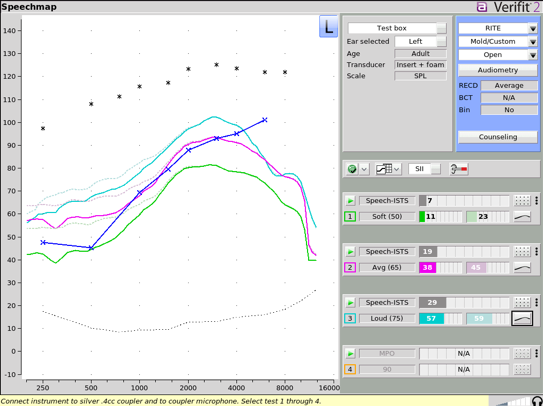Open three-dot menu for test 3
This screenshot has height=406, width=543.
(x=536, y=302)
